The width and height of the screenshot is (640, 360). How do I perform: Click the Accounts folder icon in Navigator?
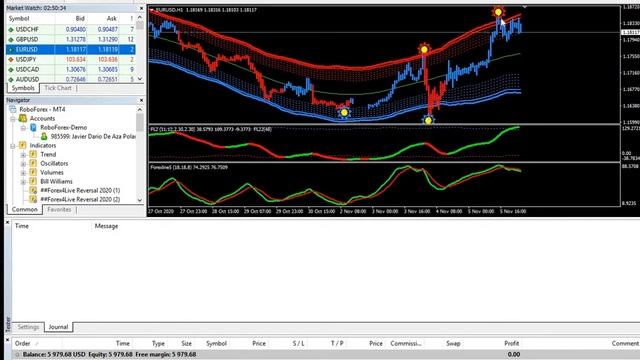(x=23, y=118)
